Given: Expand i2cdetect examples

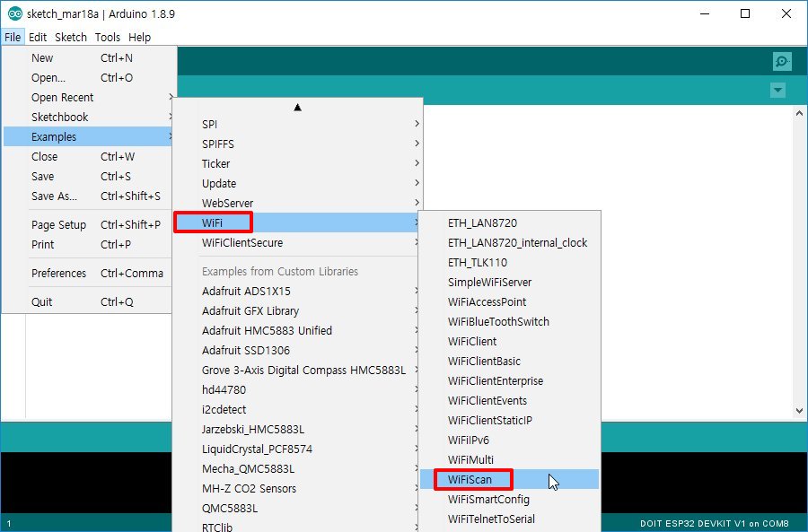Looking at the screenshot, I should [x=297, y=409].
